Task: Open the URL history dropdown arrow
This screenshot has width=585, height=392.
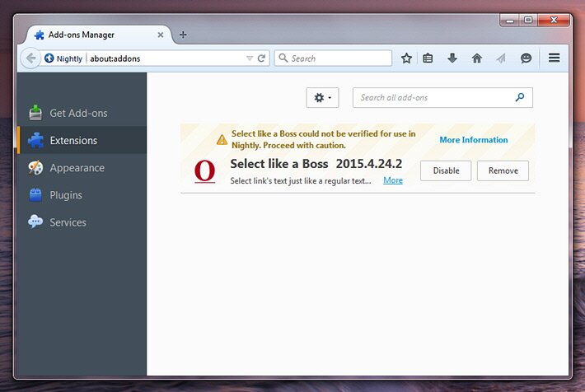Action: point(249,58)
